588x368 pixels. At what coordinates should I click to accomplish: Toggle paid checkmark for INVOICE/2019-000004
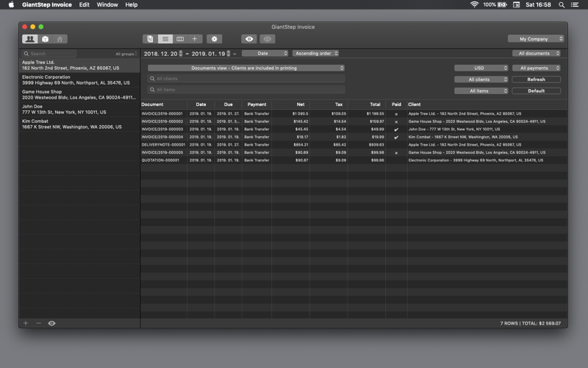point(396,137)
